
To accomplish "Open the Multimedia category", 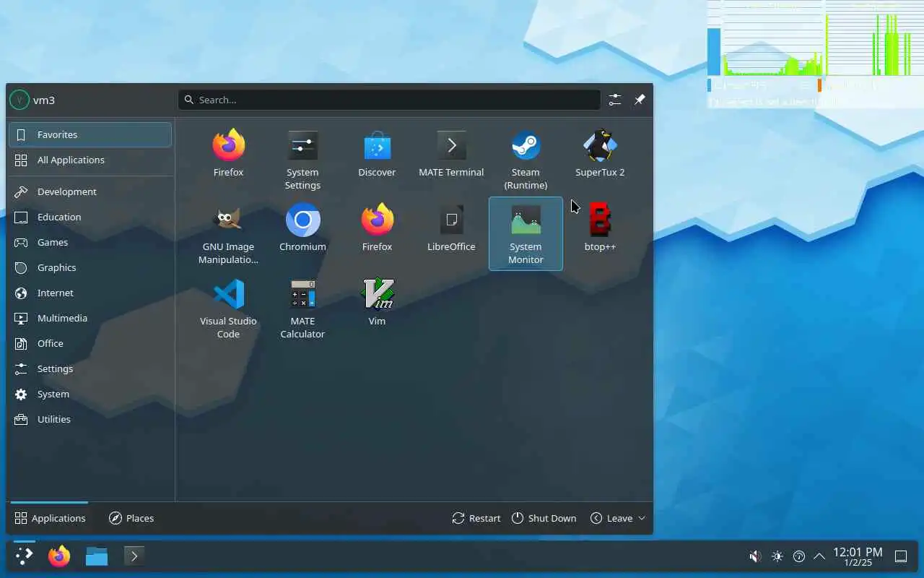I will 90,318.
